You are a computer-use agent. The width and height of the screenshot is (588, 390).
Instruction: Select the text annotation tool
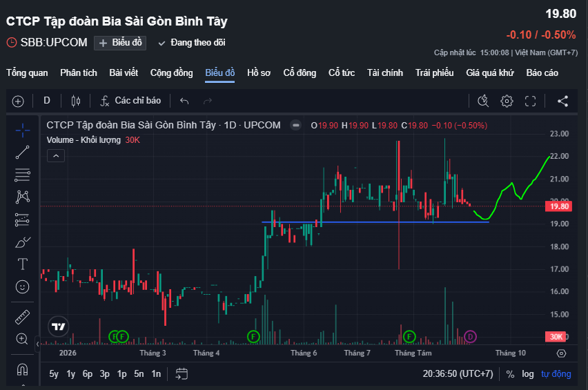(23, 264)
